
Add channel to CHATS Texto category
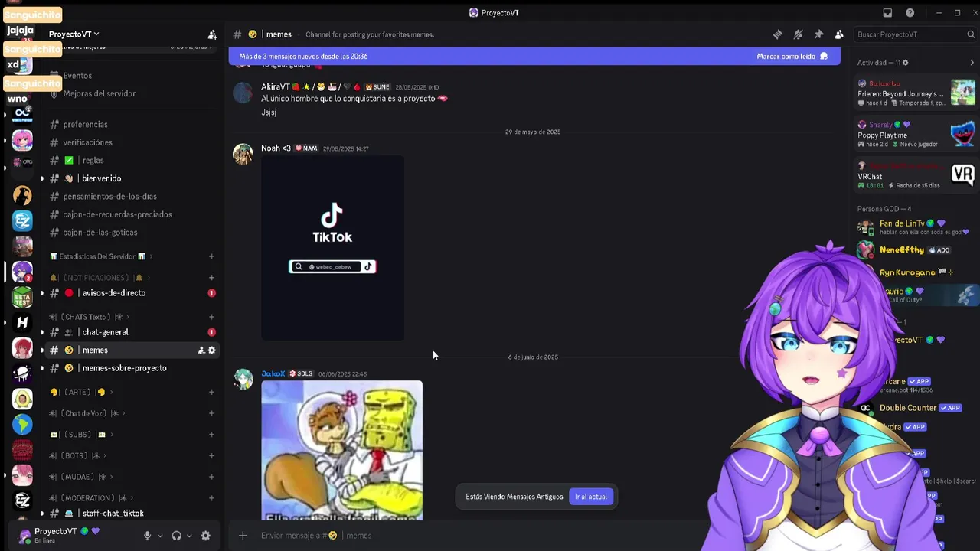tap(211, 317)
